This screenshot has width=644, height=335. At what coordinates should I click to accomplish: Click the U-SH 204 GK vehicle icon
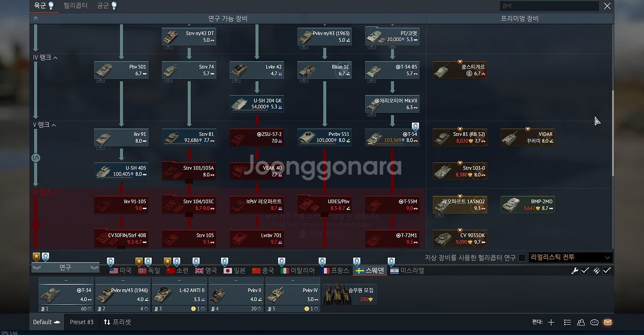(239, 104)
